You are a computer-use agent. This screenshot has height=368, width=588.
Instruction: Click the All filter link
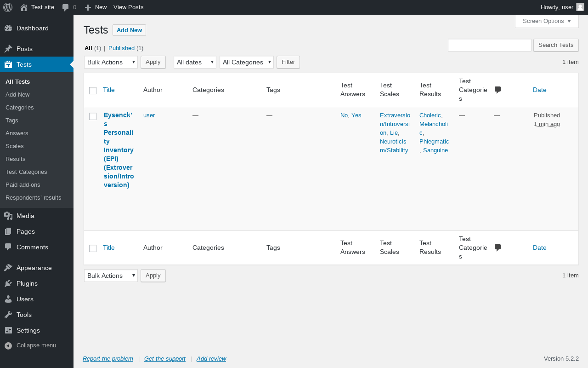(88, 48)
